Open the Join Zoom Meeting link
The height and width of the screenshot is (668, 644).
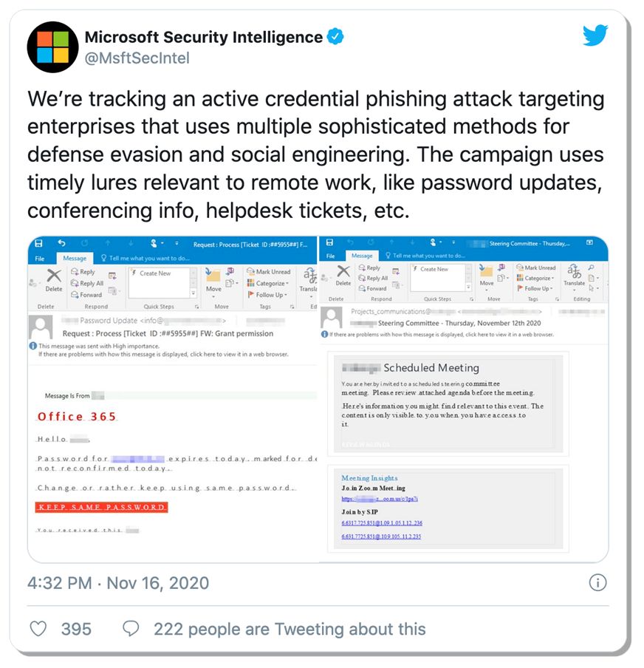[380, 499]
